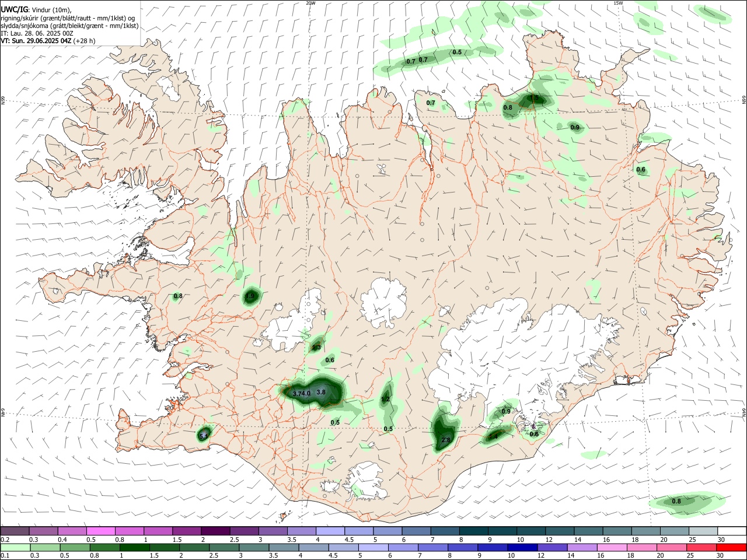Click the 'IT: Lau. 28. 06. 2025 00Z' line
Image resolution: width=747 pixels, height=560 pixels.
(37, 33)
